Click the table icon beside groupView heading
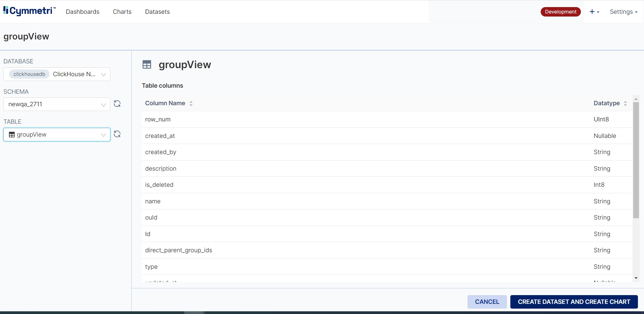 click(x=147, y=64)
